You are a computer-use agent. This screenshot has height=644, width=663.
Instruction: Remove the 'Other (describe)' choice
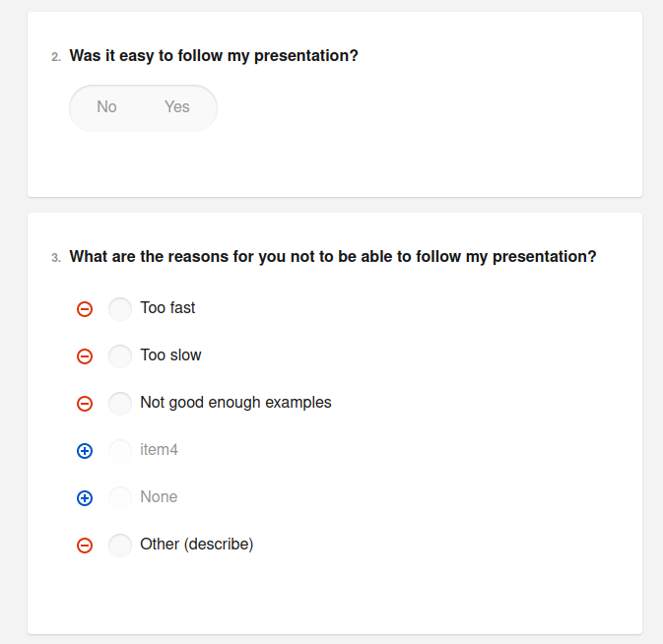(85, 546)
